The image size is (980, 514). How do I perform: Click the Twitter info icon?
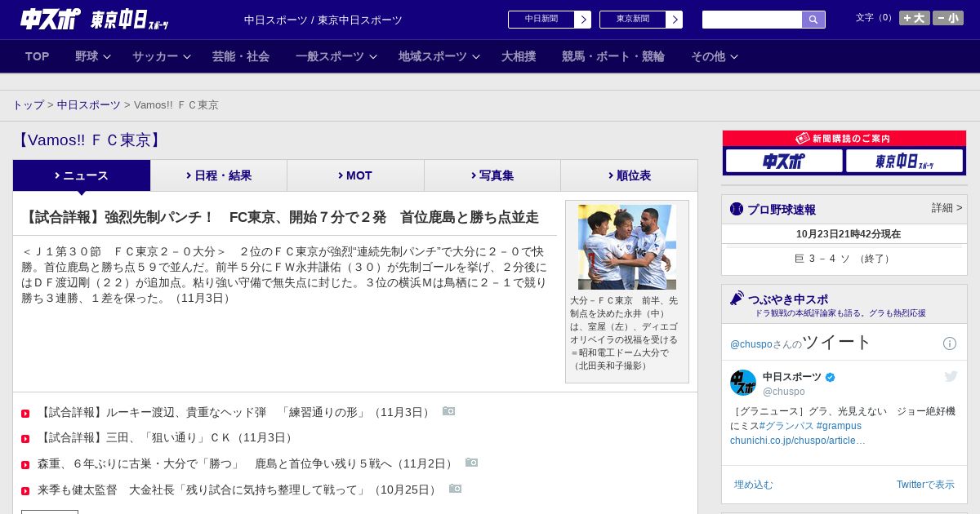950,343
